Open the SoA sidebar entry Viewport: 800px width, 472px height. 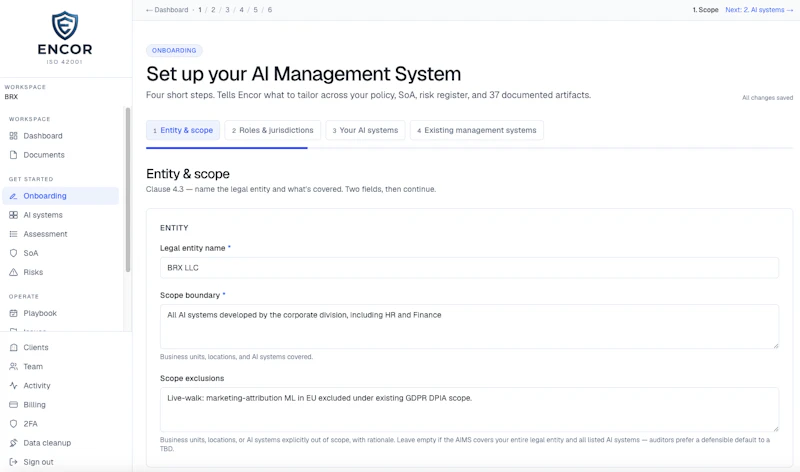(61, 253)
